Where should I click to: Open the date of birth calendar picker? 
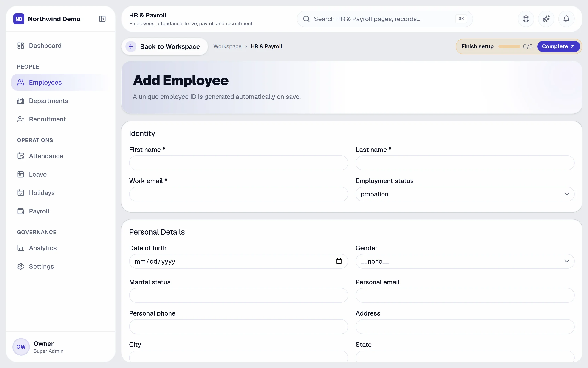click(339, 261)
